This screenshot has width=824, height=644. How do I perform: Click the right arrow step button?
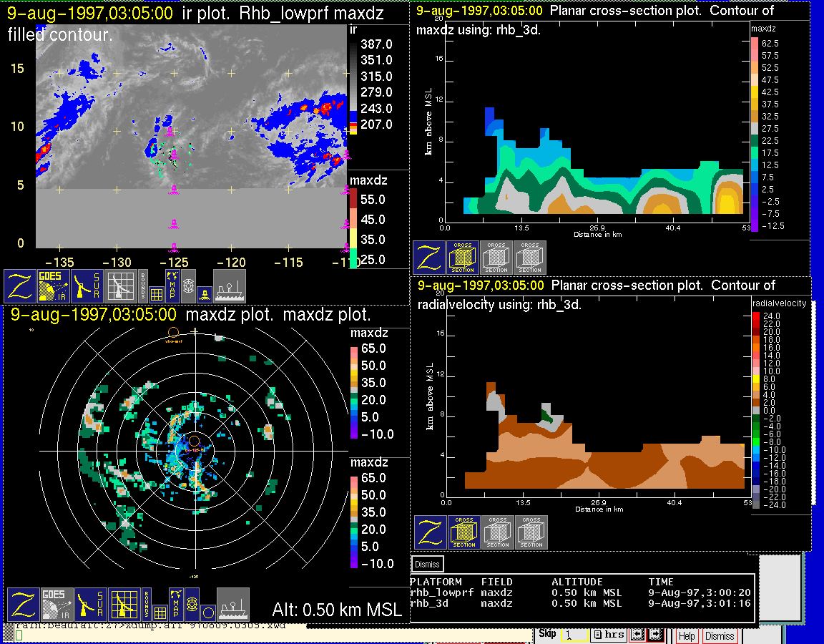[x=656, y=635]
